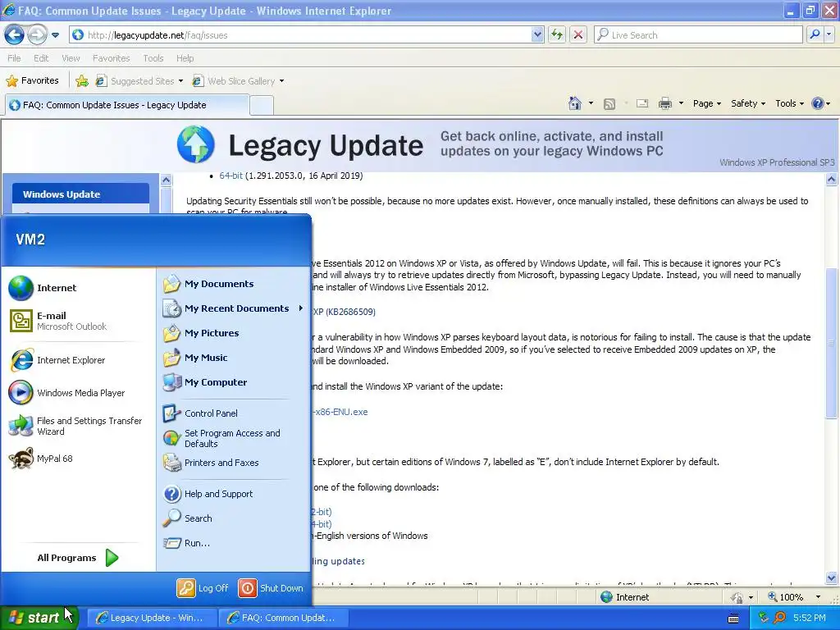Open the Tools command bar menu
The height and width of the screenshot is (630, 840).
coord(790,103)
